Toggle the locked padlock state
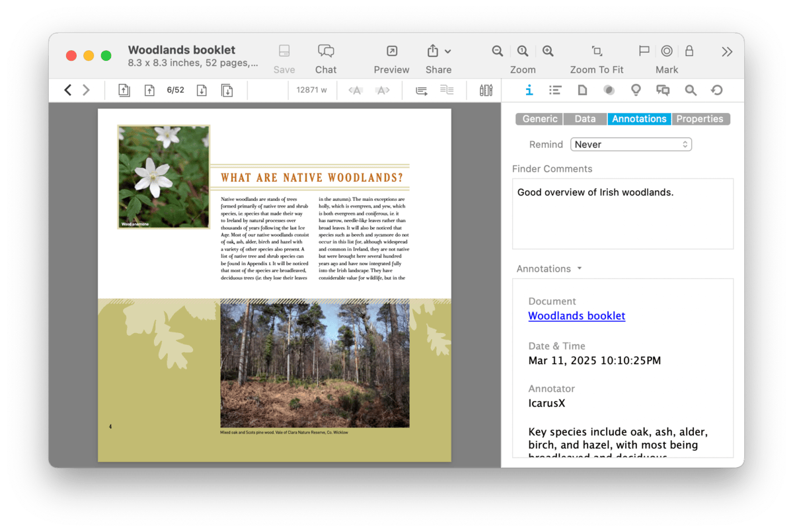Image resolution: width=793 pixels, height=532 pixels. tap(689, 52)
